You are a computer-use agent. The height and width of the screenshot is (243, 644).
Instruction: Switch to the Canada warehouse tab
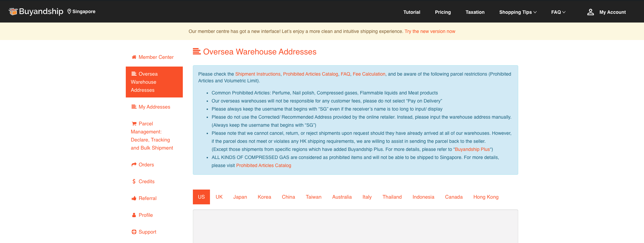tap(454, 197)
